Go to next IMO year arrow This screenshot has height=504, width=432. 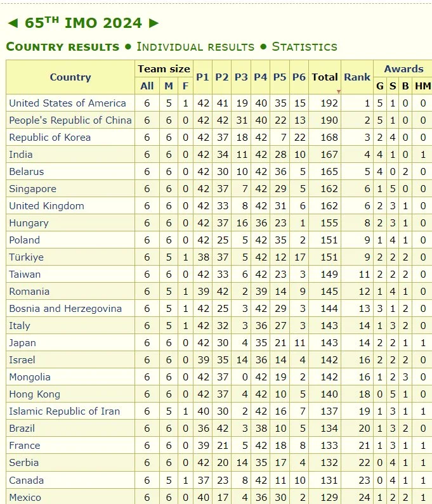point(154,23)
